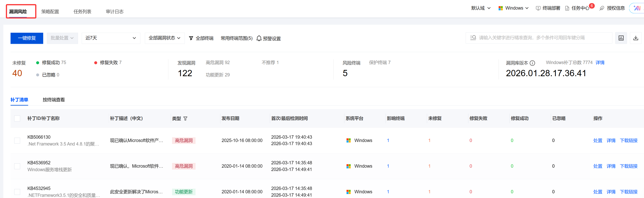Click info icon beside 漏洞库版本

532,63
